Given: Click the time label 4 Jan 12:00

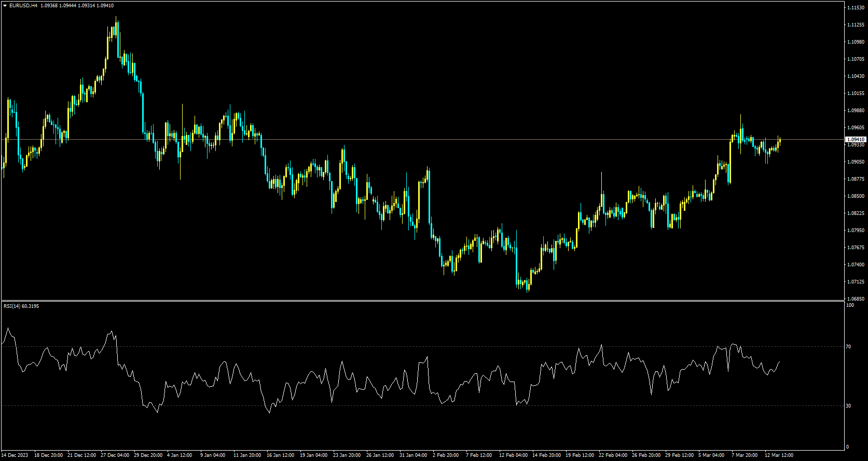Looking at the screenshot, I should 180,455.
